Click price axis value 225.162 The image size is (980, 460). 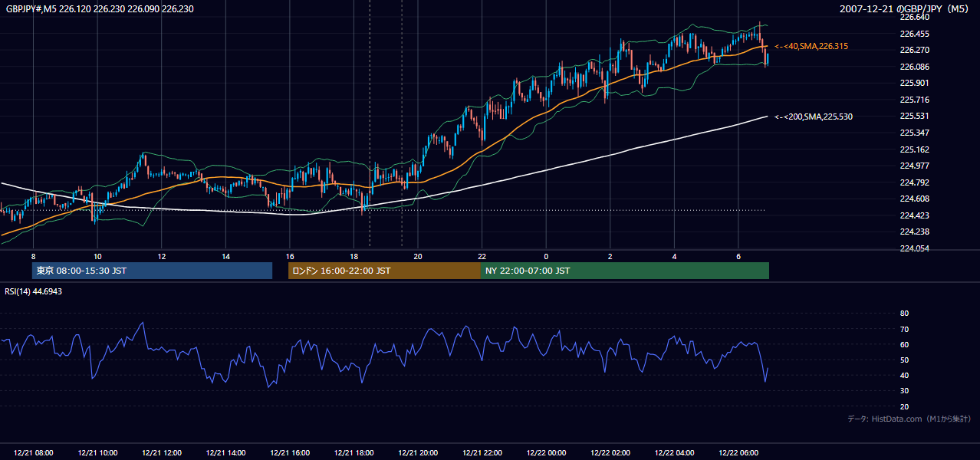pos(914,149)
